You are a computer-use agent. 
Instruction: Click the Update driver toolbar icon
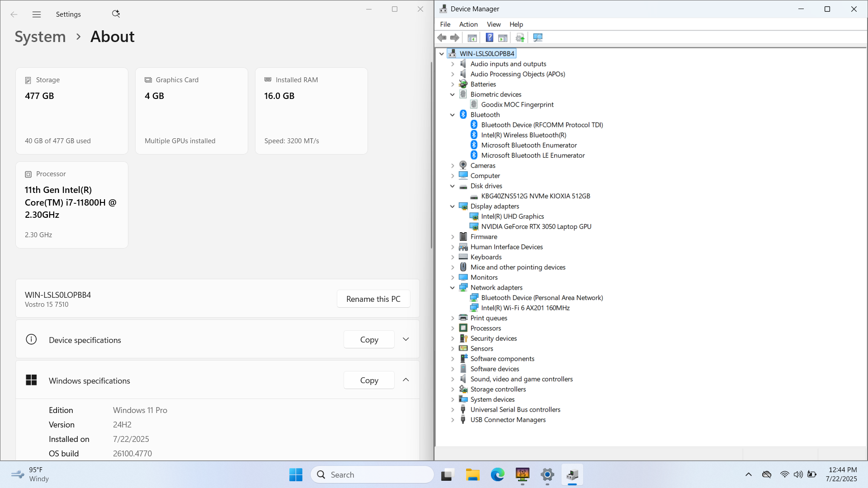[x=520, y=38]
